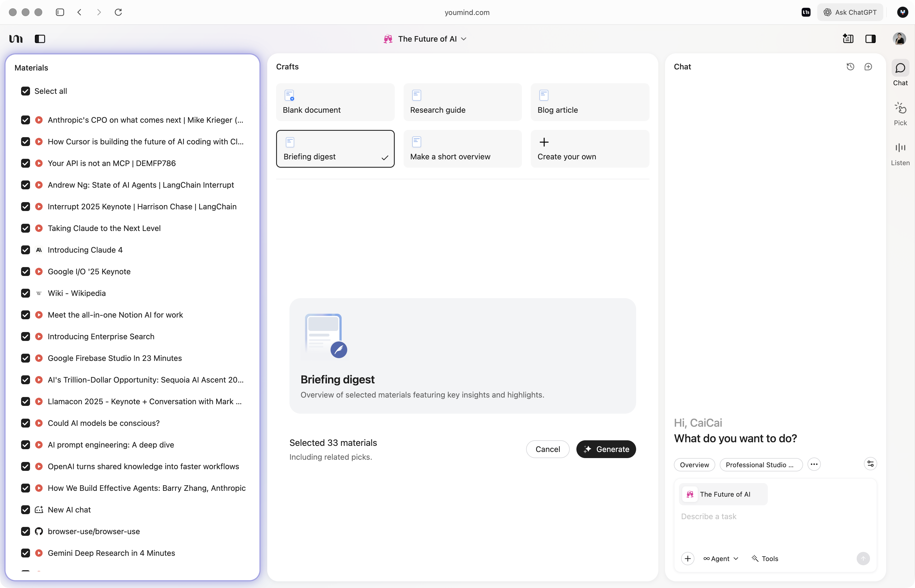Open the Agent mode dropdown
Viewport: 915px width, 588px height.
pos(721,559)
